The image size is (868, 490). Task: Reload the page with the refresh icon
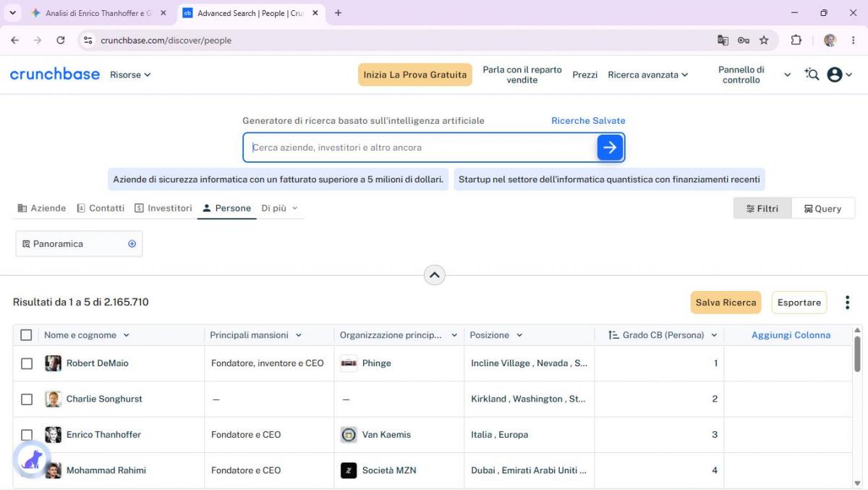pyautogui.click(x=61, y=41)
